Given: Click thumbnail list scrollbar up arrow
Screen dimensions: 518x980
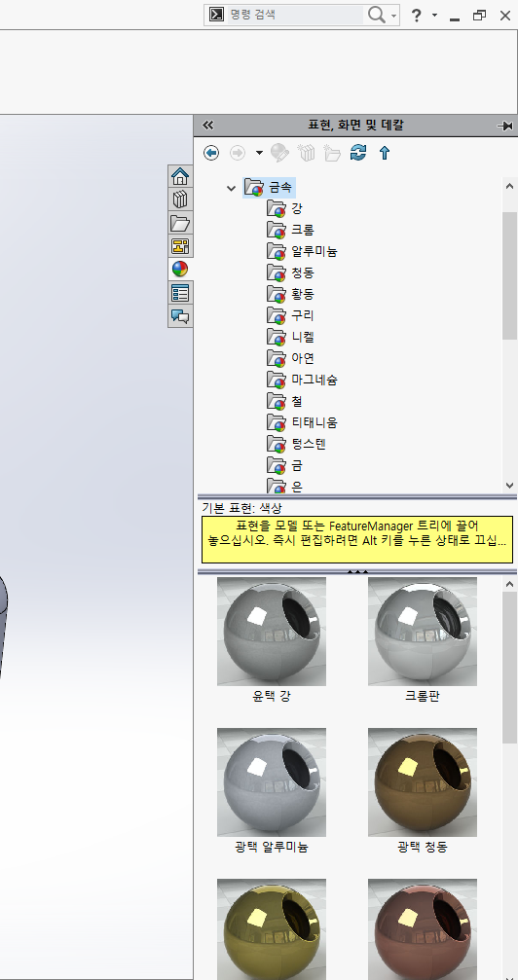Looking at the screenshot, I should tap(509, 584).
